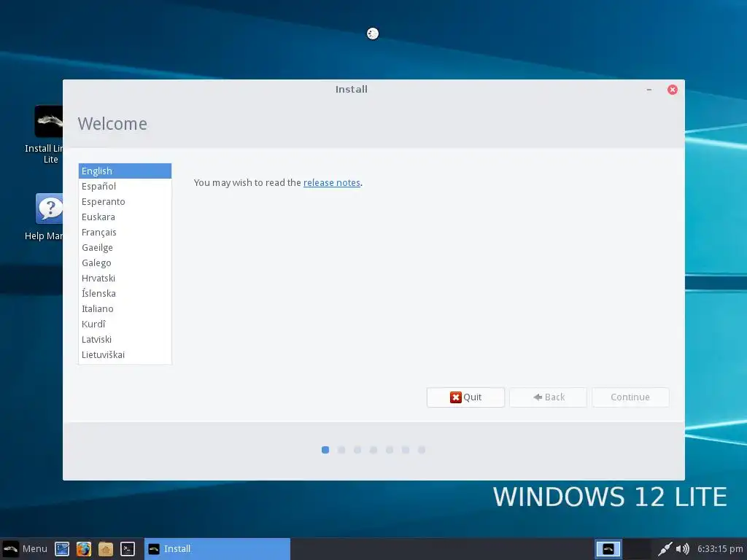The height and width of the screenshot is (560, 747).
Task: Select the Install window entry in the taskbar
Action: pos(217,548)
